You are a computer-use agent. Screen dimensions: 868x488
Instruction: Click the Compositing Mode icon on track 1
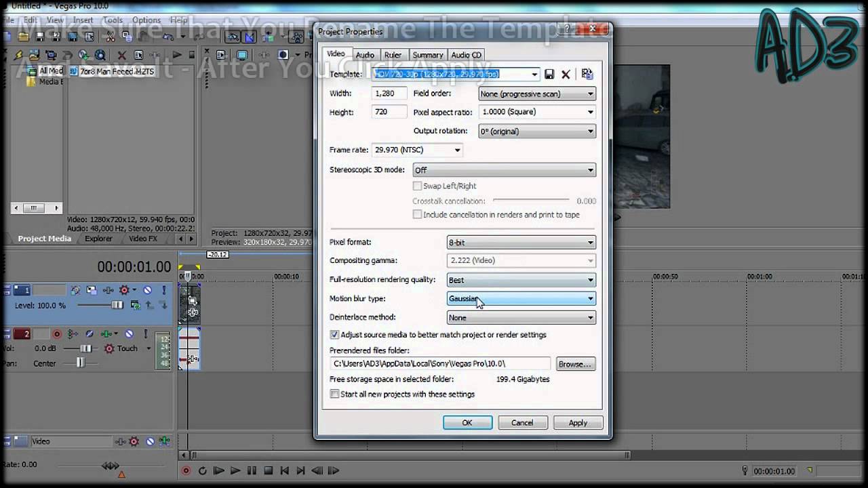pyautogui.click(x=136, y=306)
